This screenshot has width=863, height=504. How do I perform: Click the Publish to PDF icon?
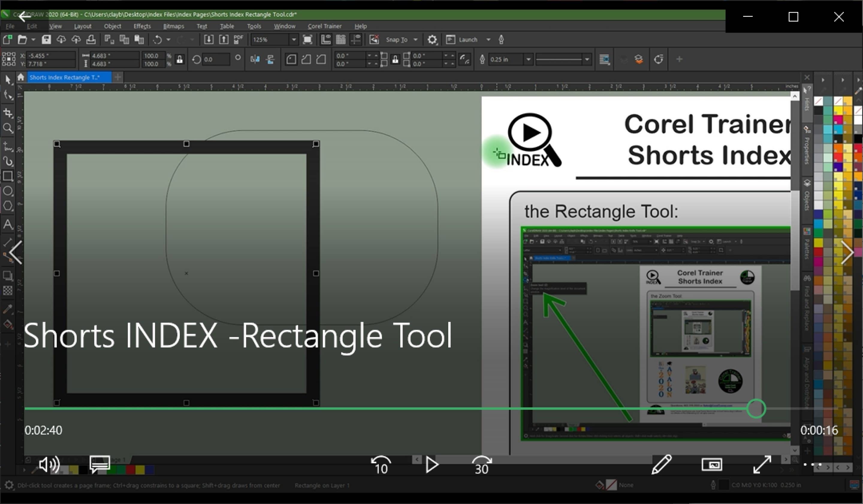tap(238, 40)
